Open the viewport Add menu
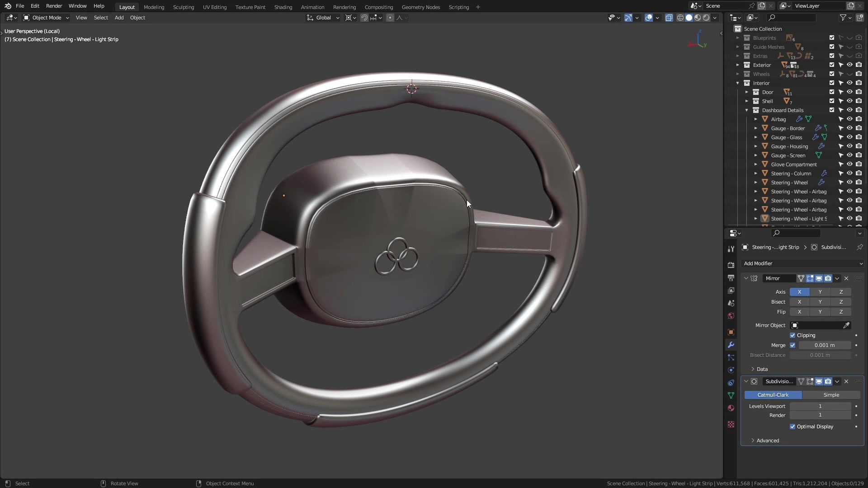Screen dimensions: 868x488 [119, 18]
